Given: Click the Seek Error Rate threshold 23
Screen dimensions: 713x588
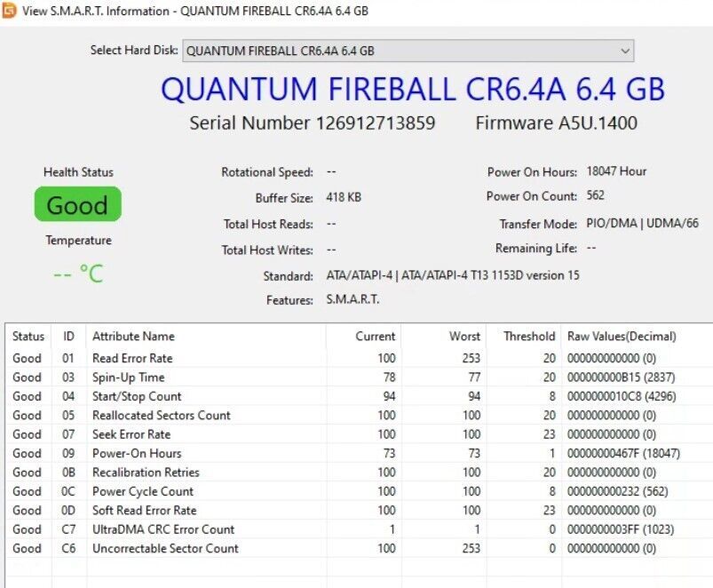Looking at the screenshot, I should [x=549, y=434].
